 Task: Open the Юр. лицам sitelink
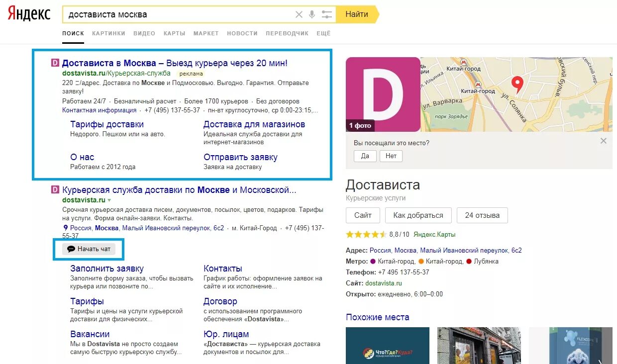[x=226, y=334]
